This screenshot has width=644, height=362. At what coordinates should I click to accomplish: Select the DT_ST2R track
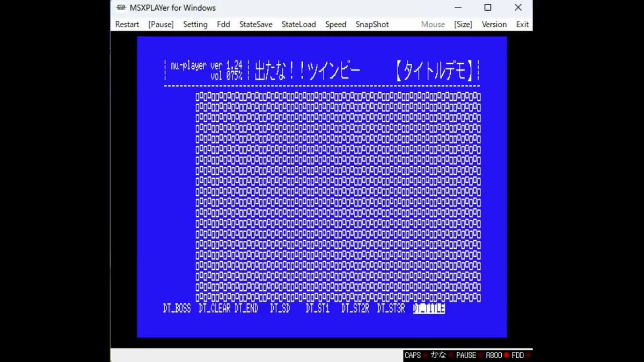click(x=355, y=308)
